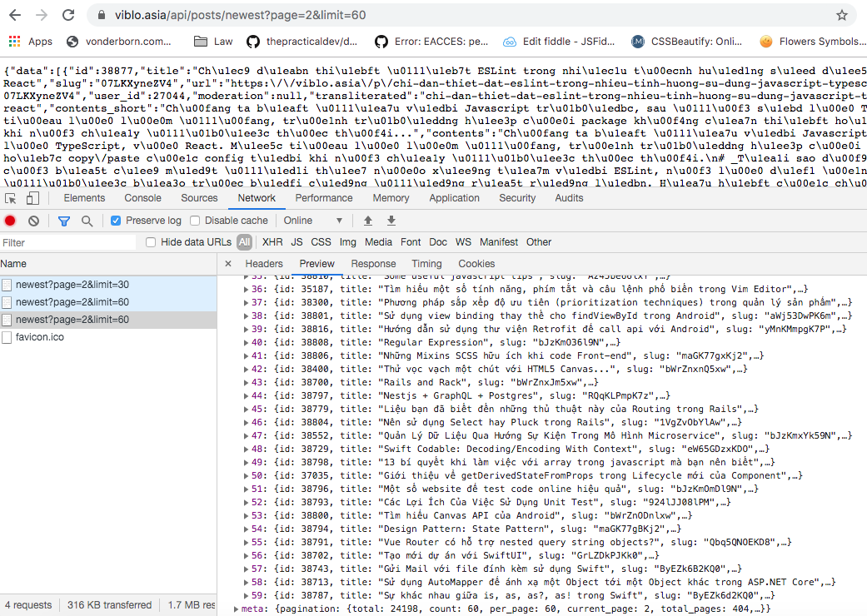Toggle the network filter funnel icon
Image resolution: width=867 pixels, height=616 pixels.
click(63, 221)
